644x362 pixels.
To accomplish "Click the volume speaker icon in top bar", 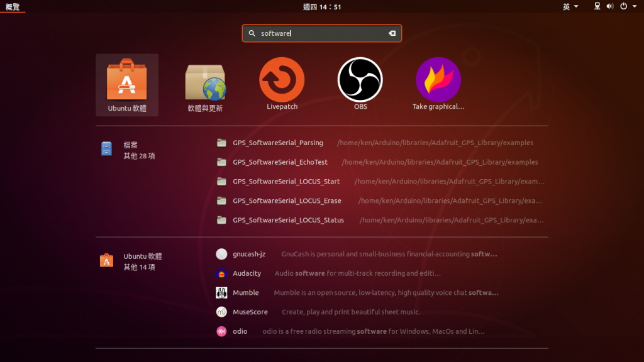I will [610, 6].
